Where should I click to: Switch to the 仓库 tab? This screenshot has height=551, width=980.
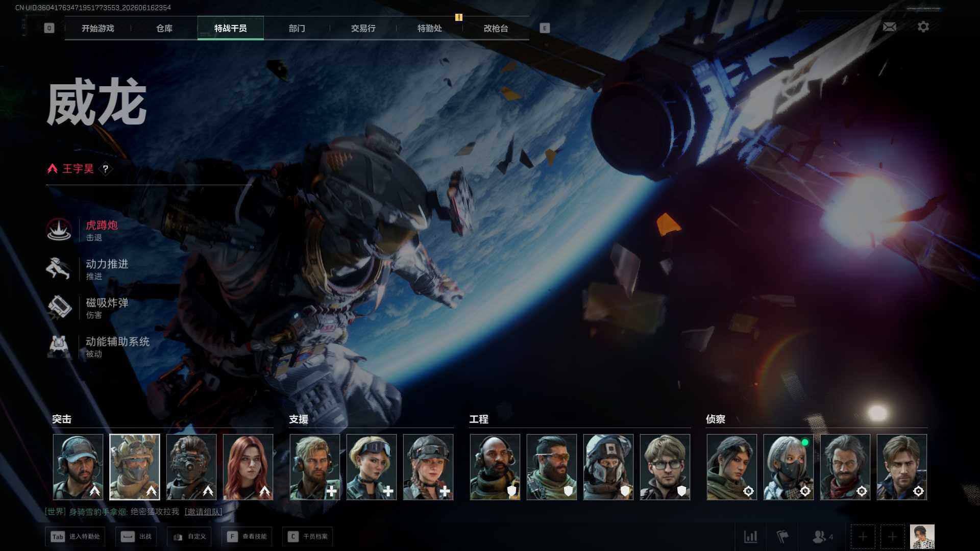pos(164,28)
